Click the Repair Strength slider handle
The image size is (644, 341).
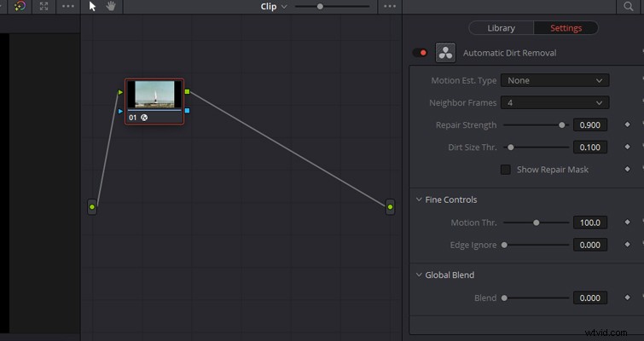pyautogui.click(x=562, y=125)
